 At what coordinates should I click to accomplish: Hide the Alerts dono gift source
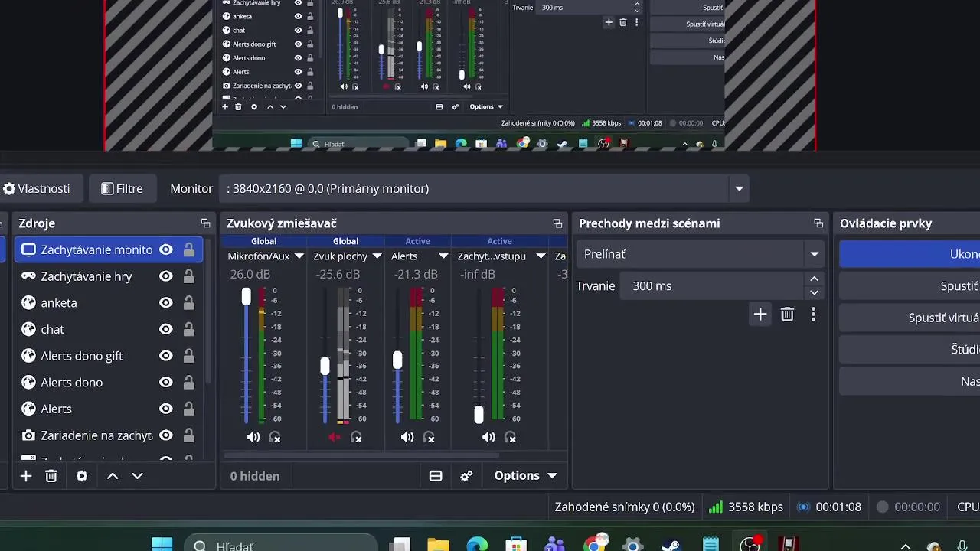[x=166, y=356]
